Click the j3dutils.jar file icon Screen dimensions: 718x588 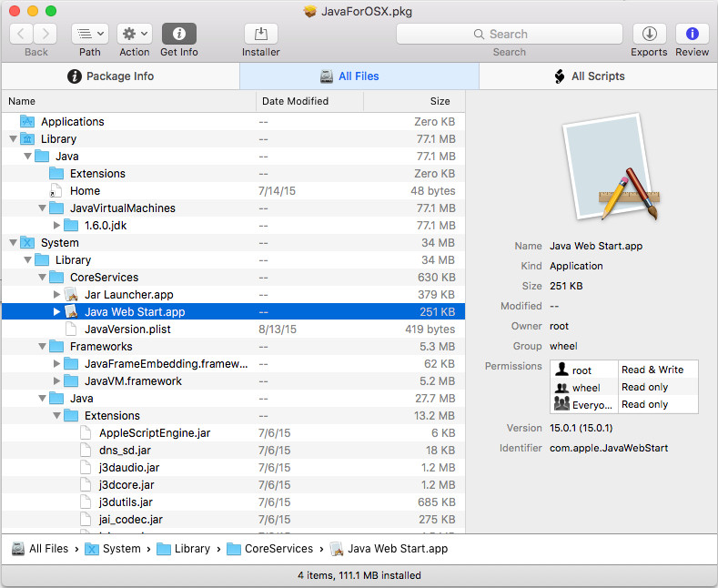point(86,502)
